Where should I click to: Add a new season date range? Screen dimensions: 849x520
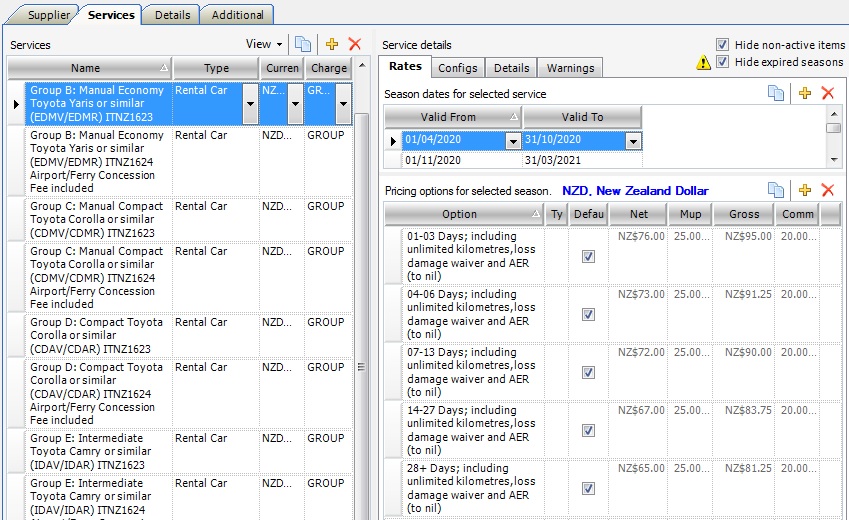click(x=804, y=93)
